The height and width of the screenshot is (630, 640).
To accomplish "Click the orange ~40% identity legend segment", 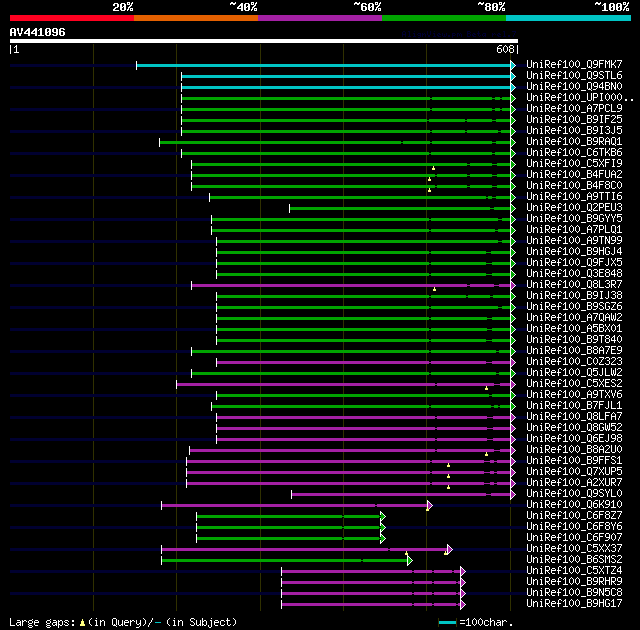I will [x=196, y=18].
